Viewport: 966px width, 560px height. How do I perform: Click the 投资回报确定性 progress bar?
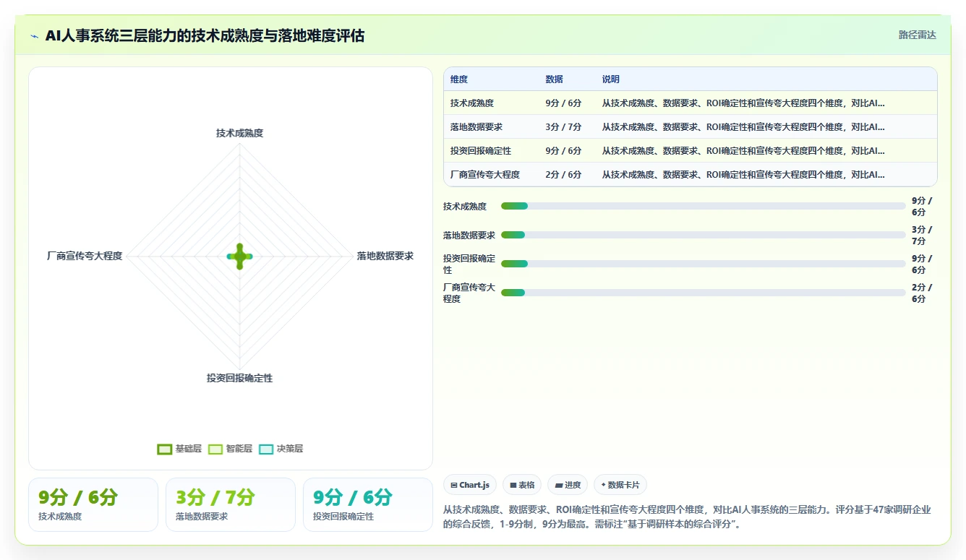[x=703, y=264]
